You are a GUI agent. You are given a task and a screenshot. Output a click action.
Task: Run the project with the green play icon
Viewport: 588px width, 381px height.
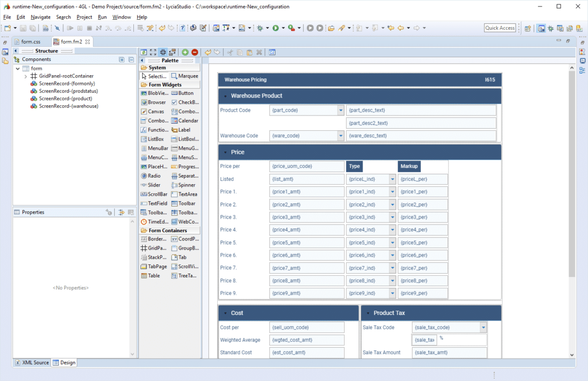pos(275,28)
